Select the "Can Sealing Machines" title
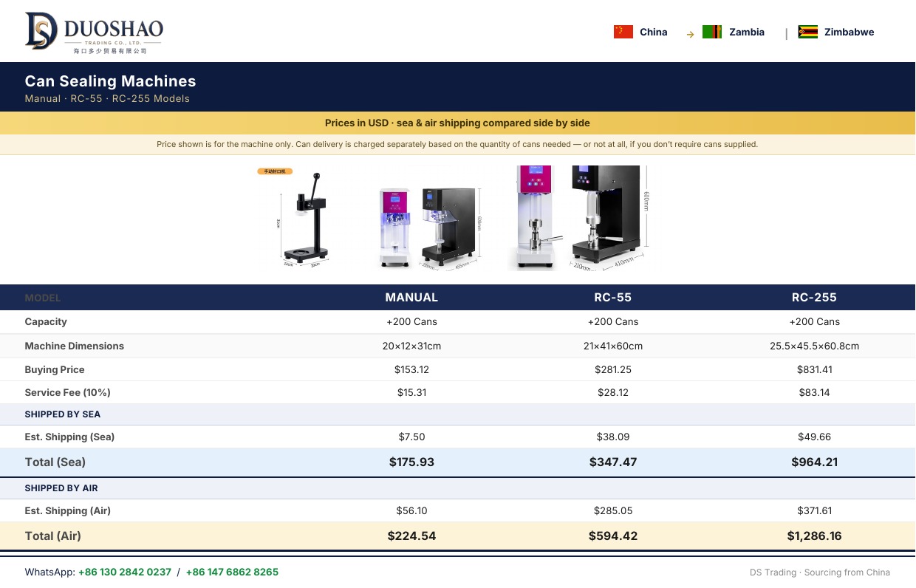 coord(110,81)
